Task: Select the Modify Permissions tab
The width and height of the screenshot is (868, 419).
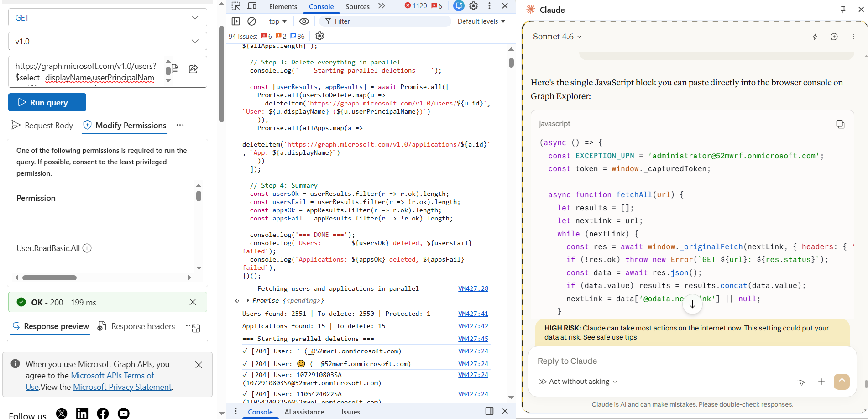Action: click(125, 126)
